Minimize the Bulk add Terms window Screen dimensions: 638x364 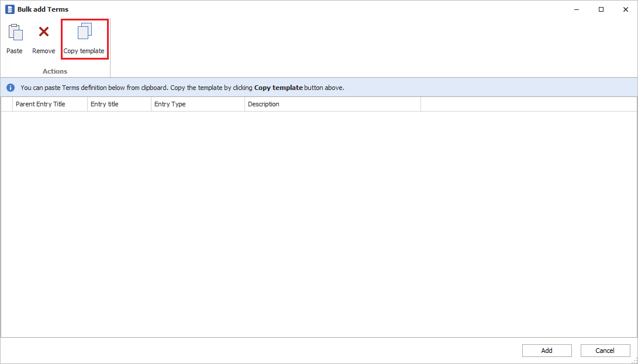(x=576, y=9)
